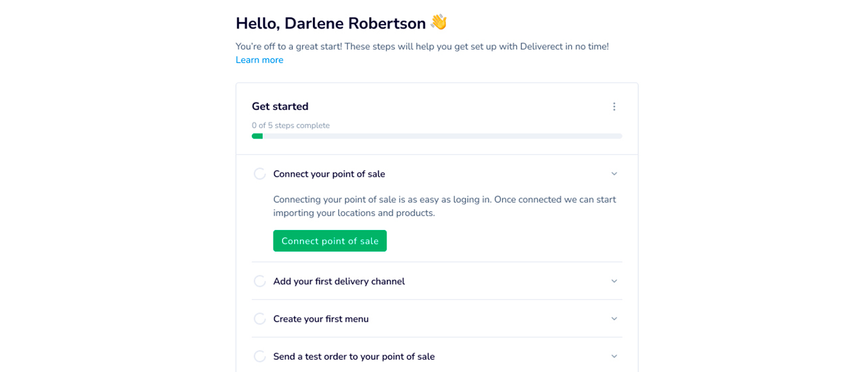Mark the "Create your first menu" step done
Screen dimensions: 868x372
click(x=260, y=318)
